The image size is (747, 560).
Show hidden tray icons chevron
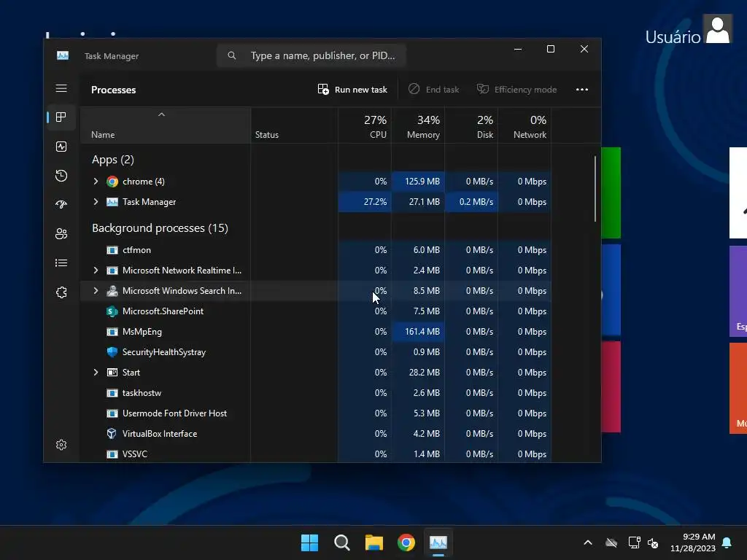(x=588, y=542)
